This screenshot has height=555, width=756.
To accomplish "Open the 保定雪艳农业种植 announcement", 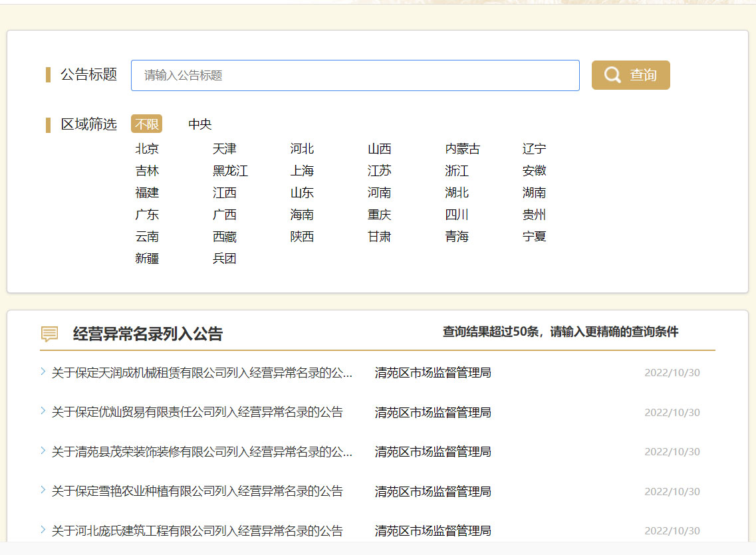I will 197,491.
